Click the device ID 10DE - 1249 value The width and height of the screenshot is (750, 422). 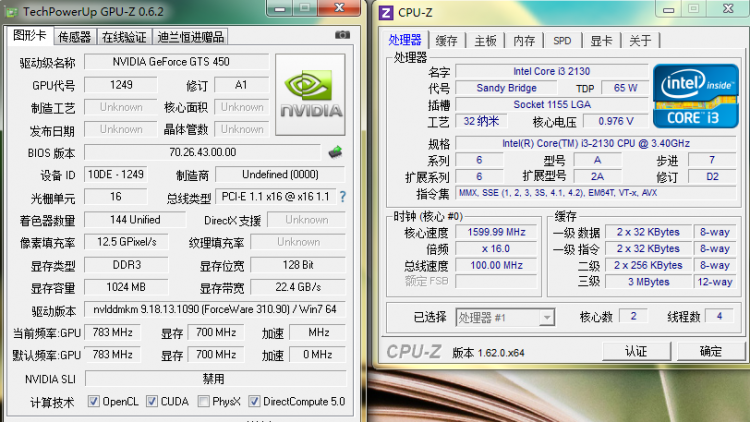[x=116, y=174]
